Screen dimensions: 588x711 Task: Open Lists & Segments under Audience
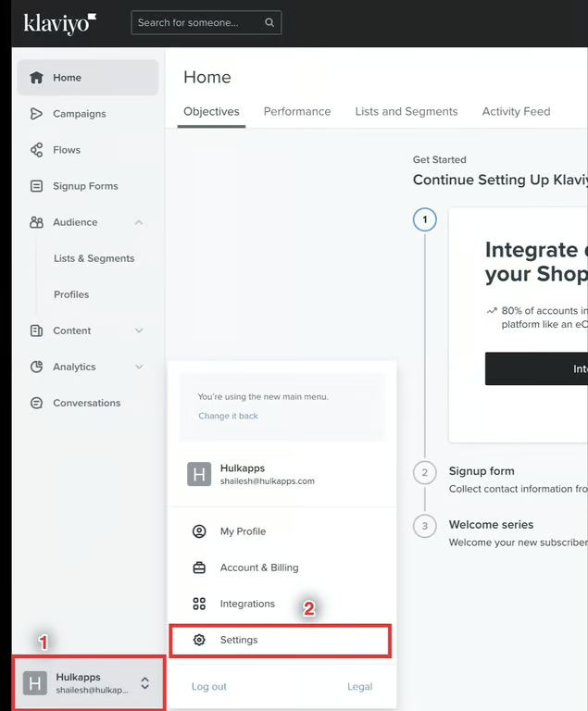pos(94,258)
